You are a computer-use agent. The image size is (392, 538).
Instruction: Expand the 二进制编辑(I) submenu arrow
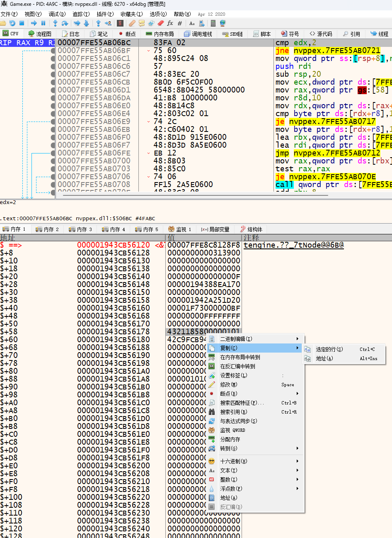(298, 339)
